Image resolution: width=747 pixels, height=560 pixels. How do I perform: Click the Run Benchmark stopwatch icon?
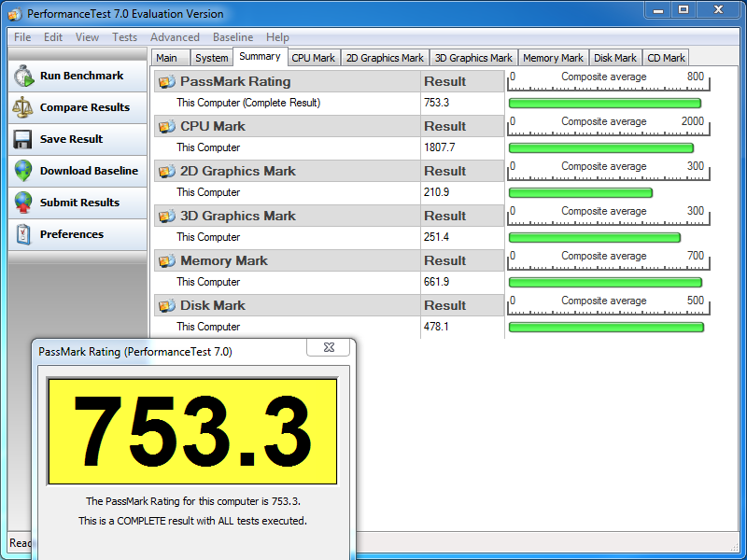(x=23, y=77)
